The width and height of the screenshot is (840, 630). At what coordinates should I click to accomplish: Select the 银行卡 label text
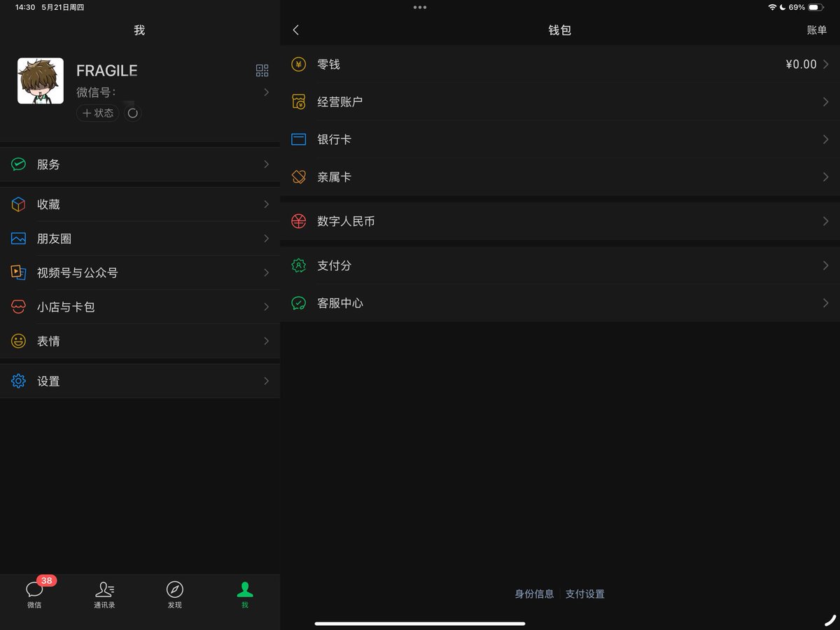(x=335, y=139)
